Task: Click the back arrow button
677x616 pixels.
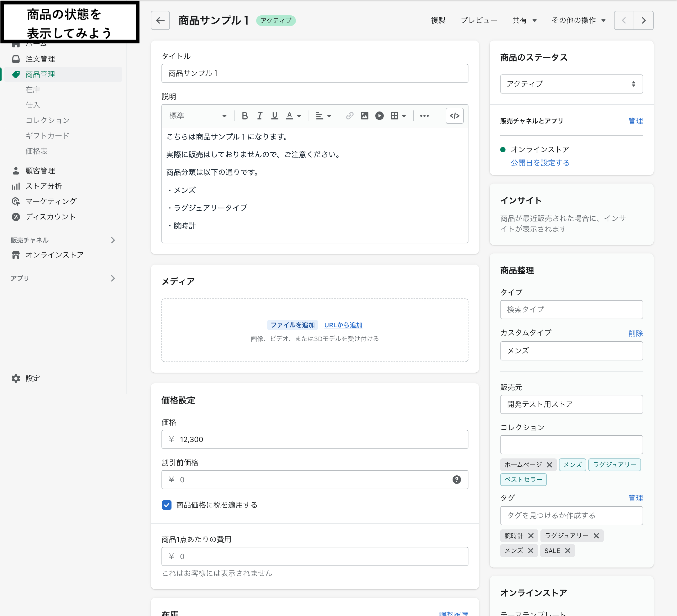Action: [160, 20]
